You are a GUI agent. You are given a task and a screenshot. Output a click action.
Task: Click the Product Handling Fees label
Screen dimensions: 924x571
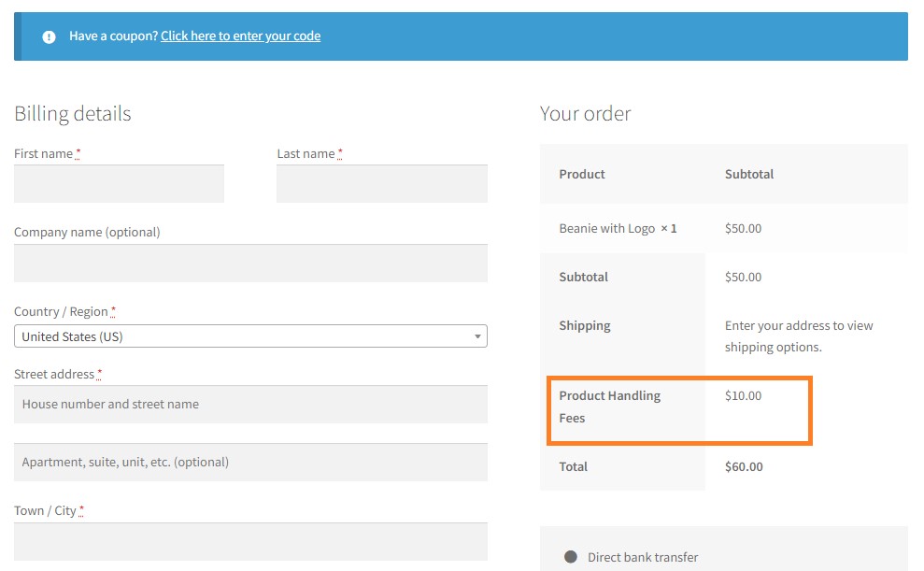tap(610, 407)
